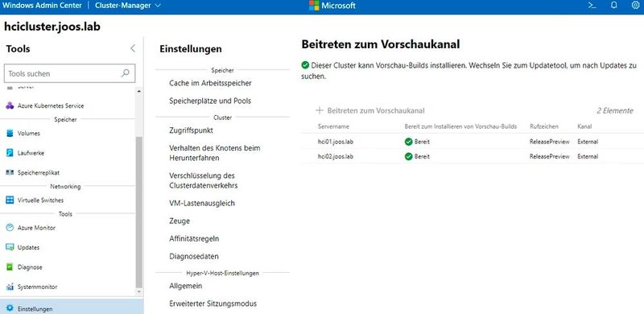
Task: Open Cache im Arbeitsspeicher settings
Action: point(210,83)
